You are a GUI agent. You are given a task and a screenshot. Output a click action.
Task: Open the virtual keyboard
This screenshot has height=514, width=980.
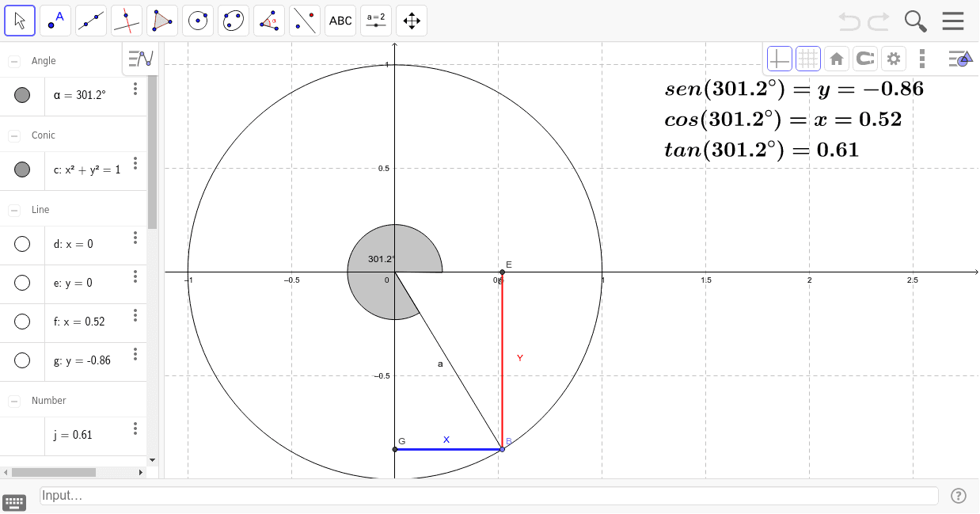coord(14,501)
